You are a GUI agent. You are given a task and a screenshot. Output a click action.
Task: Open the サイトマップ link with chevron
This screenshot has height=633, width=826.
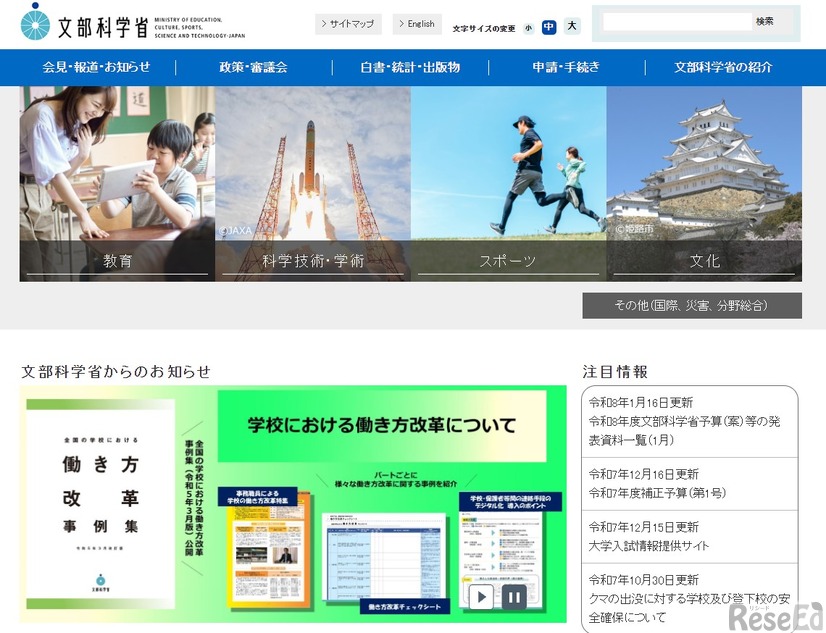347,24
